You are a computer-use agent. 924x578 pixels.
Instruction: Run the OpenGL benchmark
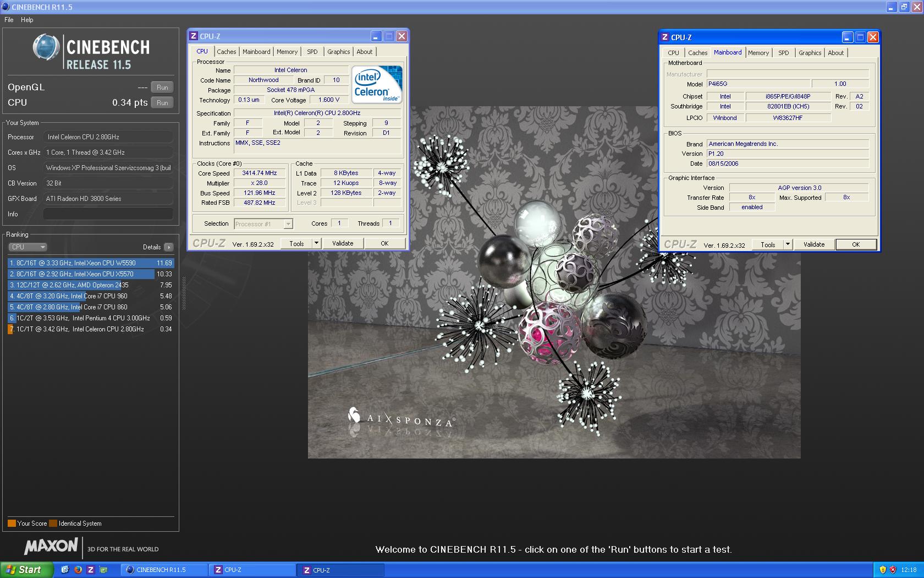click(162, 88)
